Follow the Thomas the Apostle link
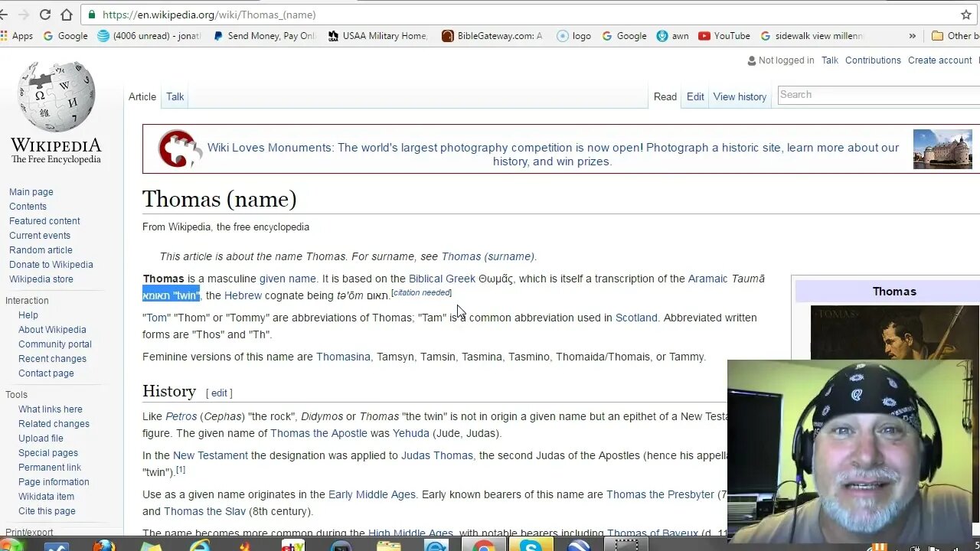The image size is (980, 551). click(x=318, y=433)
